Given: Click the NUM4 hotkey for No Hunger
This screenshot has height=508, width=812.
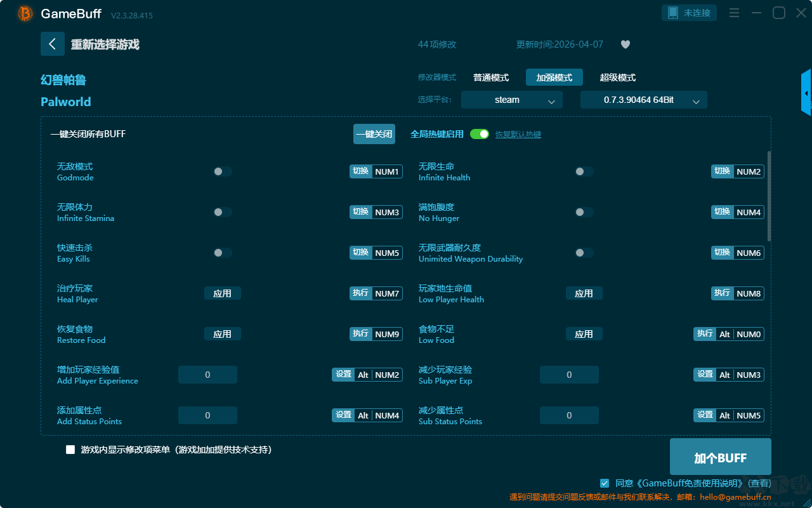Looking at the screenshot, I should tap(738, 212).
